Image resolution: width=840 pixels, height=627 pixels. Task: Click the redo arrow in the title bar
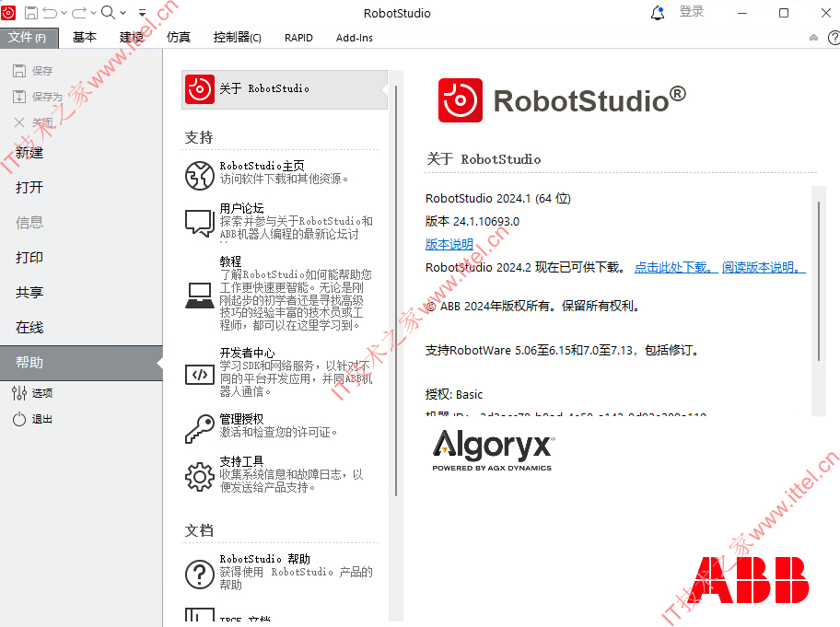(x=79, y=13)
